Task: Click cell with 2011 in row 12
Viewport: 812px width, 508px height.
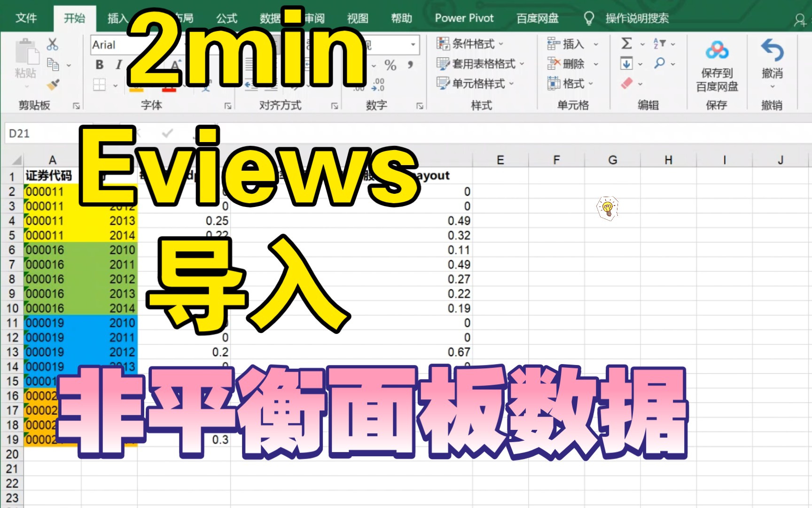Action: (109, 337)
